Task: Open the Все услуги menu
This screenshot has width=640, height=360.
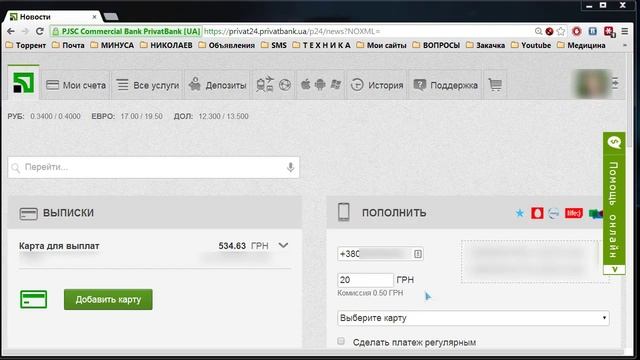Action: tap(148, 85)
